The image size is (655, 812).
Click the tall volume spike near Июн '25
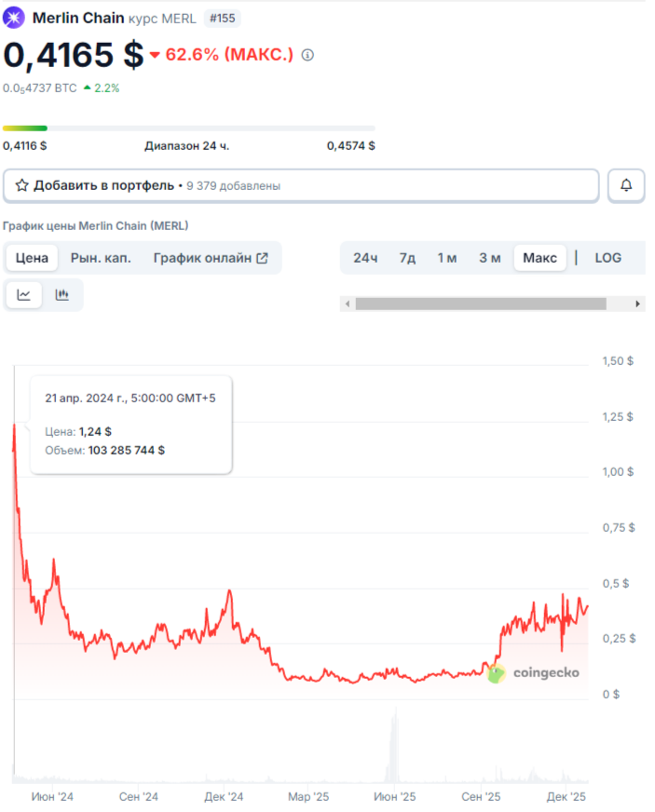pyautogui.click(x=395, y=746)
